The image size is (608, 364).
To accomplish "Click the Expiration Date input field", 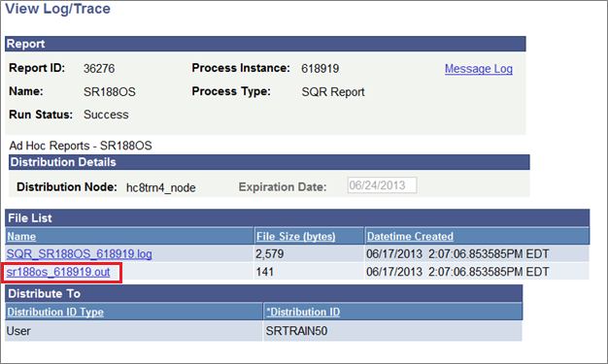I will 382,184.
